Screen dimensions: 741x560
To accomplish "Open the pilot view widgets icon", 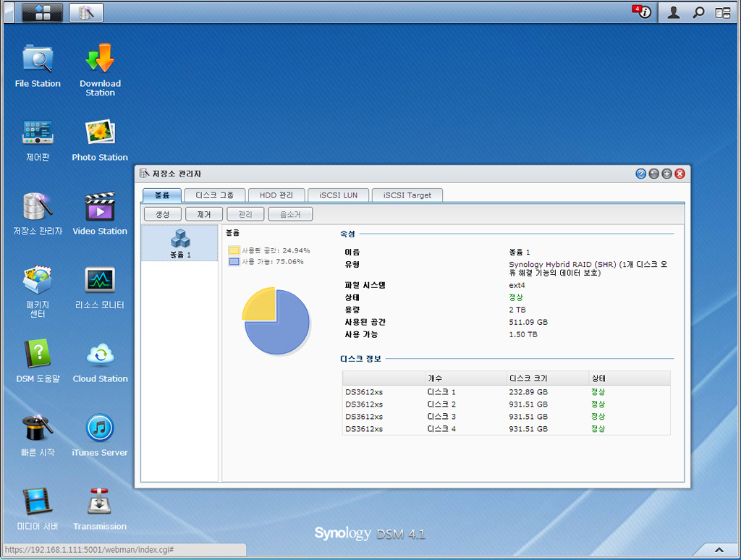I will pos(723,13).
